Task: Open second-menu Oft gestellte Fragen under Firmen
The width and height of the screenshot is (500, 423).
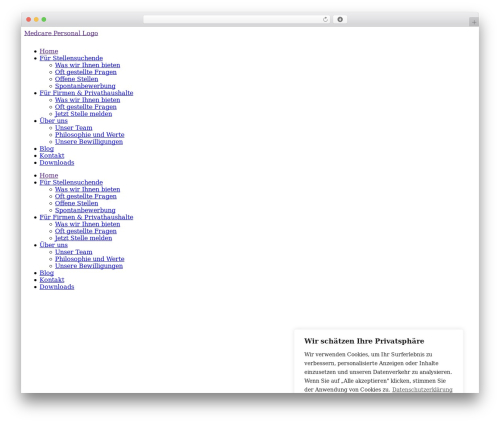Action: coord(86,231)
